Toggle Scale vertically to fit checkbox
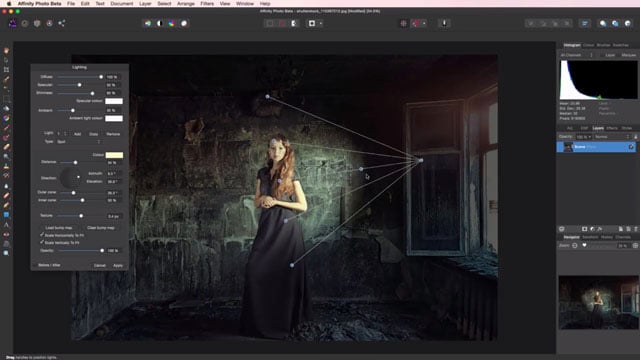Screen dimensions: 640x360 pyautogui.click(x=42, y=242)
